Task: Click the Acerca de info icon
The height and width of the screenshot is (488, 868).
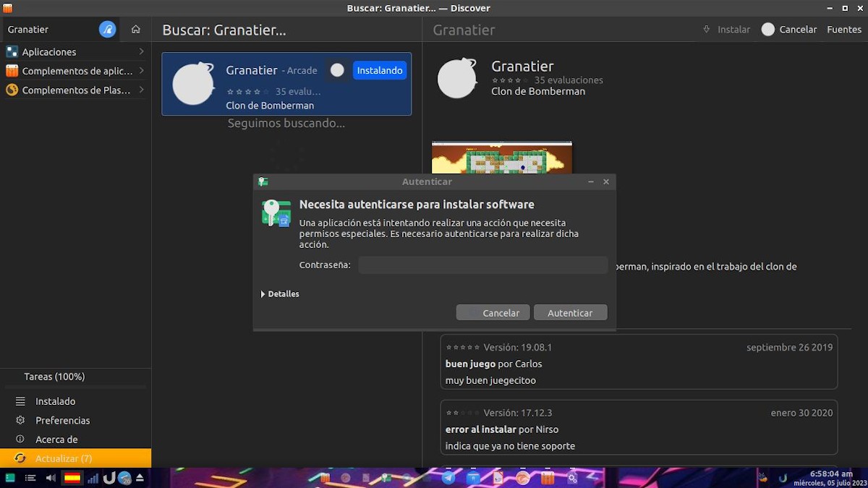Action: point(20,440)
